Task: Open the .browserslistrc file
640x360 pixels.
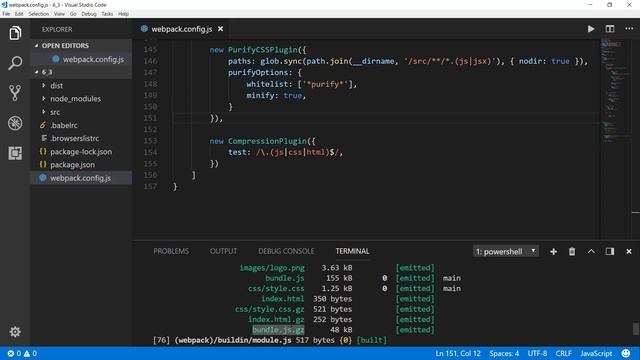Action: [81, 138]
